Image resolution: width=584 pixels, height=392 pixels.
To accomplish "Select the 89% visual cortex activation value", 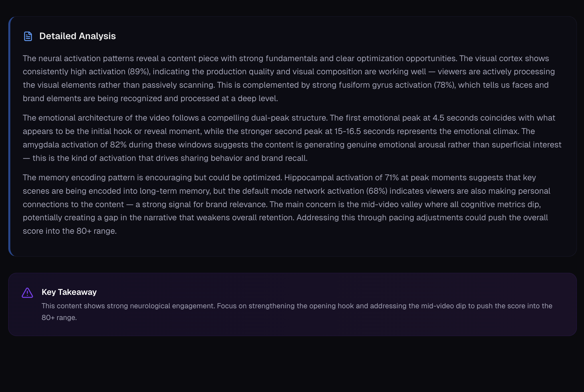I will [139, 71].
